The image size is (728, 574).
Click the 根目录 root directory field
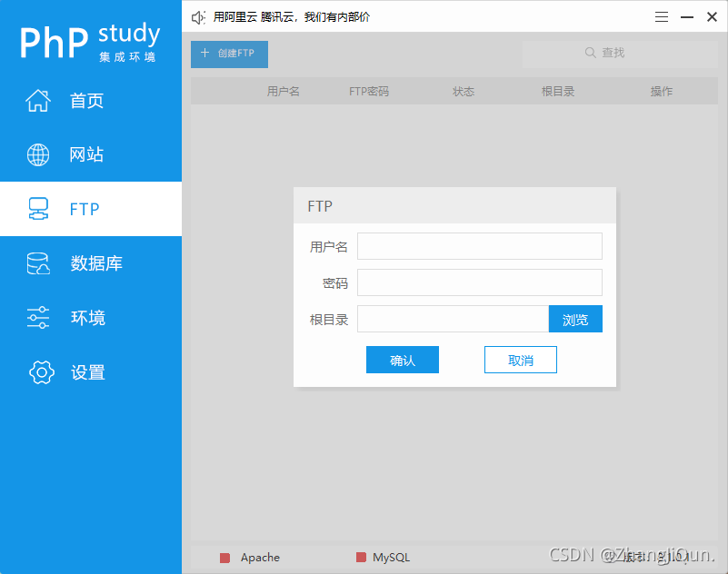pos(452,319)
